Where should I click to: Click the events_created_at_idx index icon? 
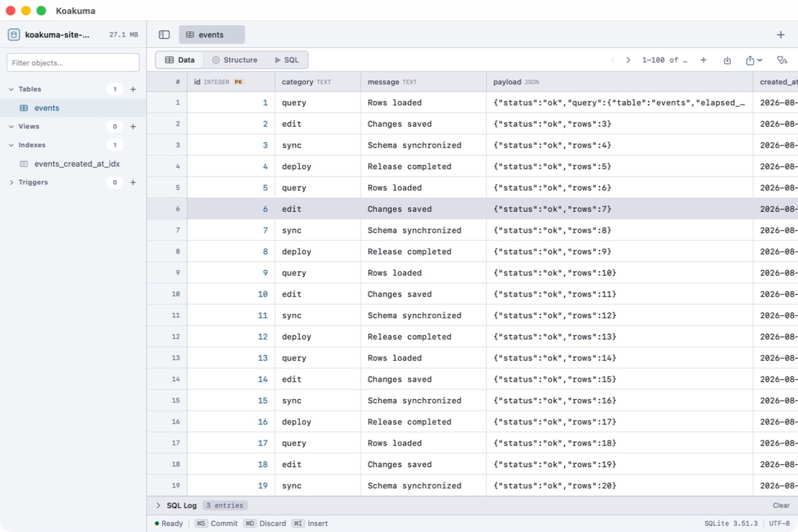[24, 164]
